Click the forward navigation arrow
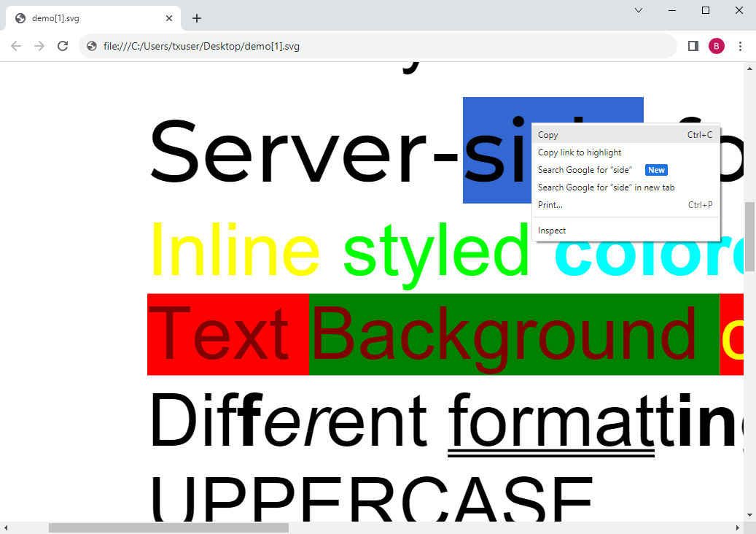 [x=39, y=45]
